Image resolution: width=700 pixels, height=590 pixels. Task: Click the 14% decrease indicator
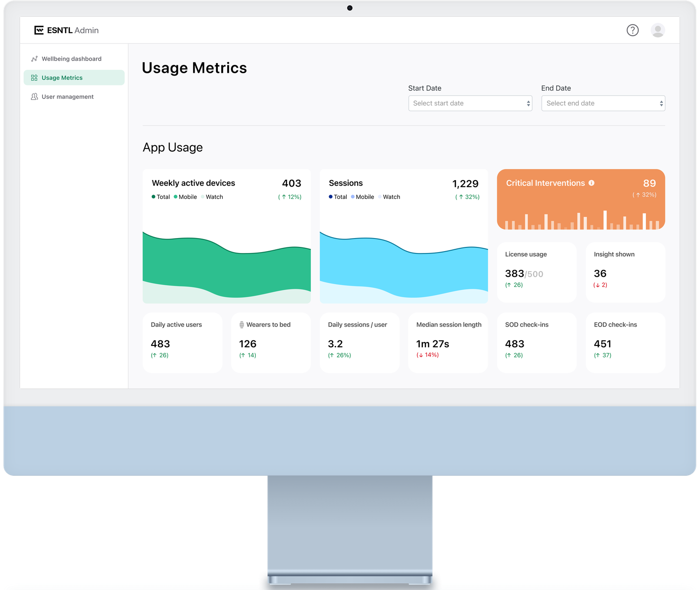427,355
